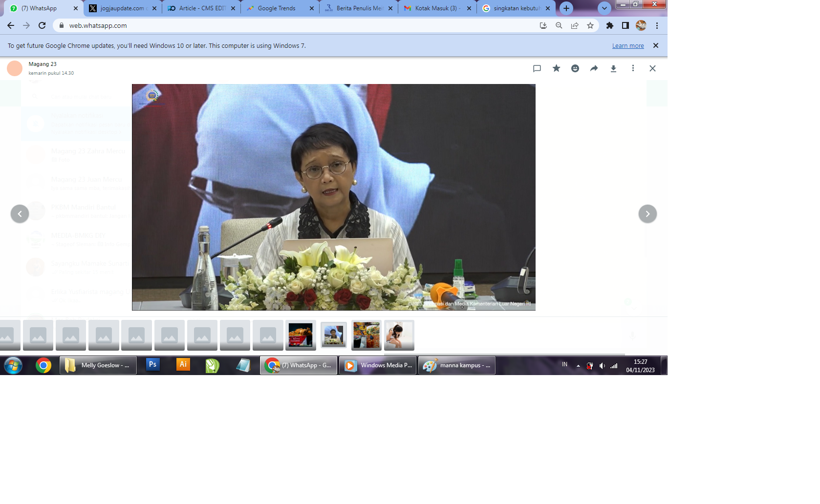Show hidden system tray icons
This screenshot has width=820, height=504.
(578, 366)
